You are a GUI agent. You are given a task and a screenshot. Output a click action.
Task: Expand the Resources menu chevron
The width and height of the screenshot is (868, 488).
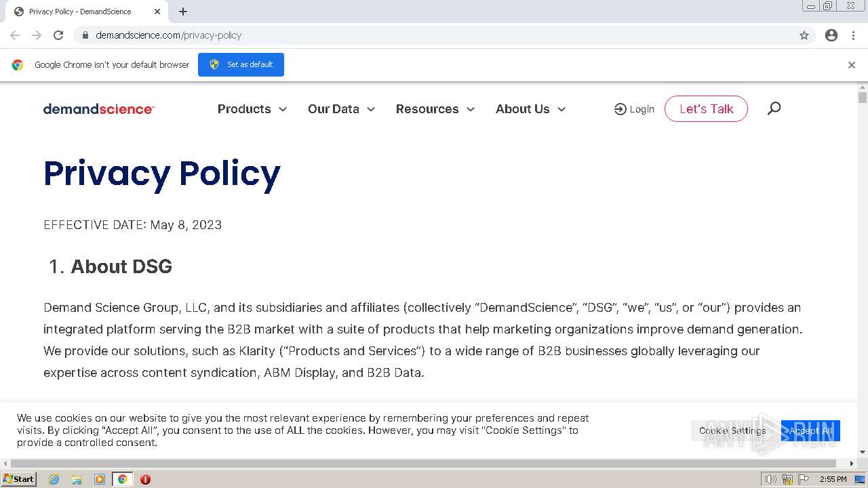point(471,109)
